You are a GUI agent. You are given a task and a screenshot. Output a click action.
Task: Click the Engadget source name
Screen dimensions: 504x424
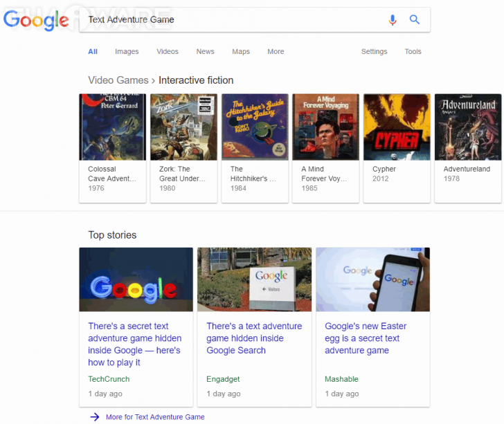coord(223,379)
